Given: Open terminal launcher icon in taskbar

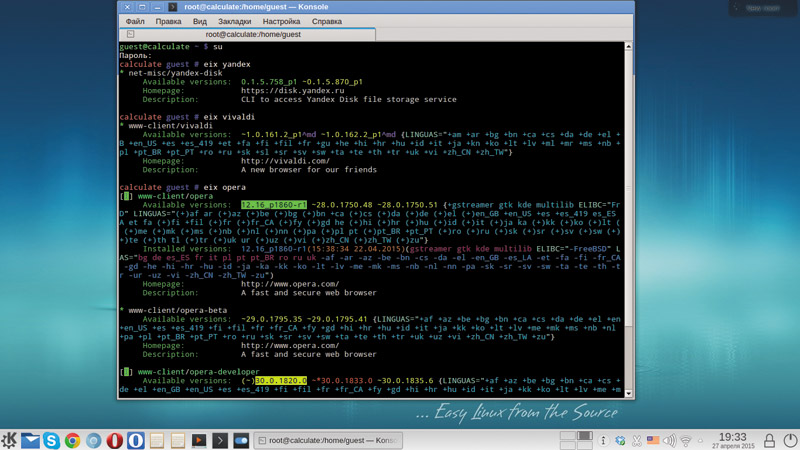Looking at the screenshot, I should tap(220, 440).
